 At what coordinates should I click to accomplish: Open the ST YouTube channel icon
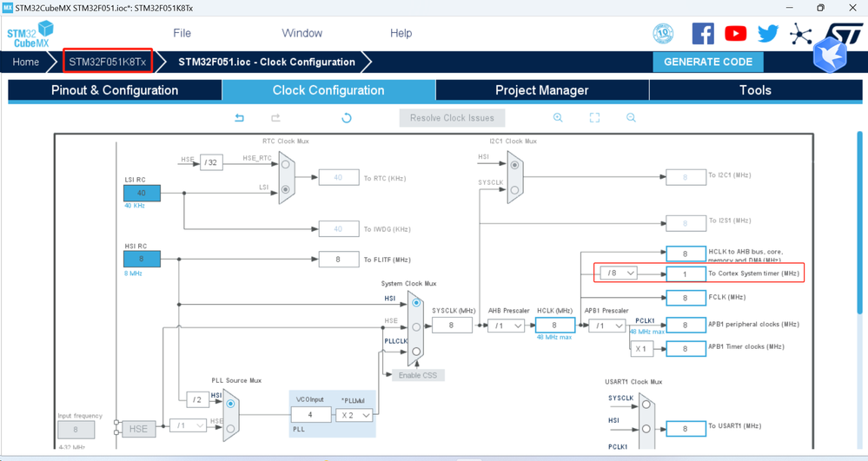point(735,34)
